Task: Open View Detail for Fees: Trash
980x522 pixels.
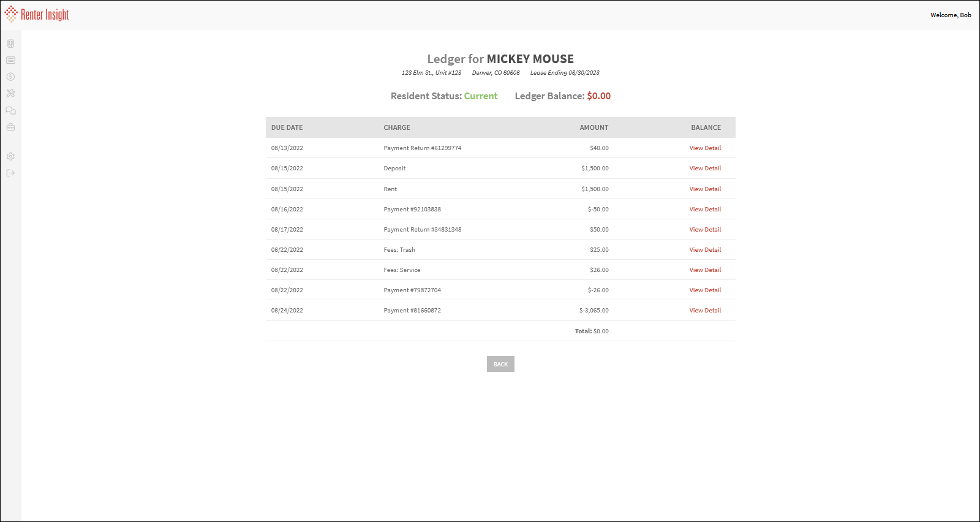Action: 705,250
